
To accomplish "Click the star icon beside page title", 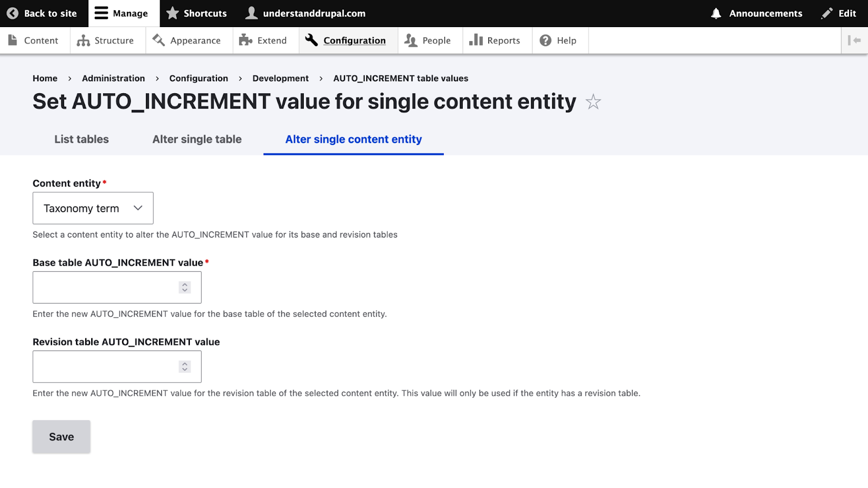I will tap(593, 102).
